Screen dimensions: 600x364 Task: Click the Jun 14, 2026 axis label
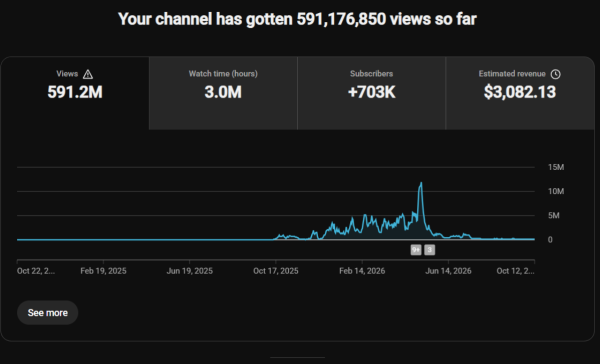coord(448,271)
